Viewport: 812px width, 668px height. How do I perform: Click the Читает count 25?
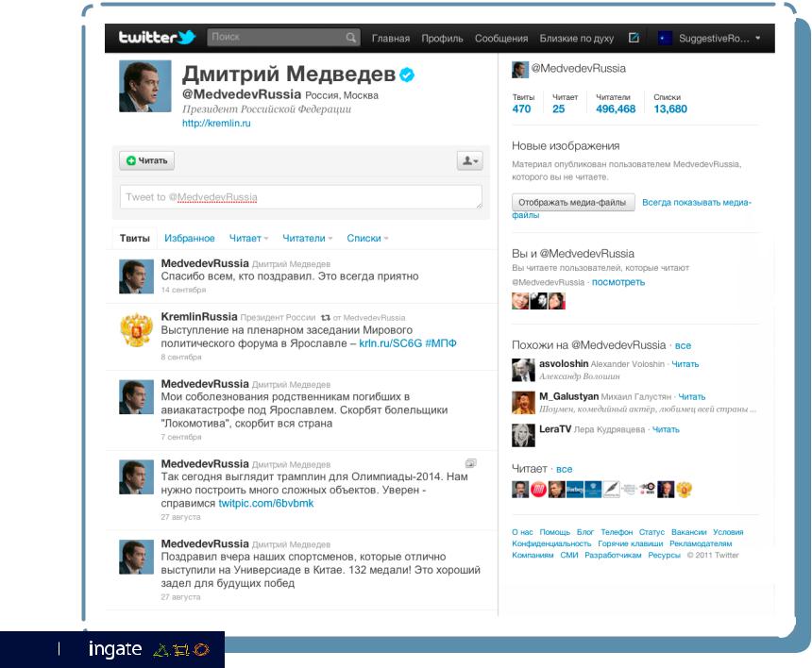tap(558, 109)
